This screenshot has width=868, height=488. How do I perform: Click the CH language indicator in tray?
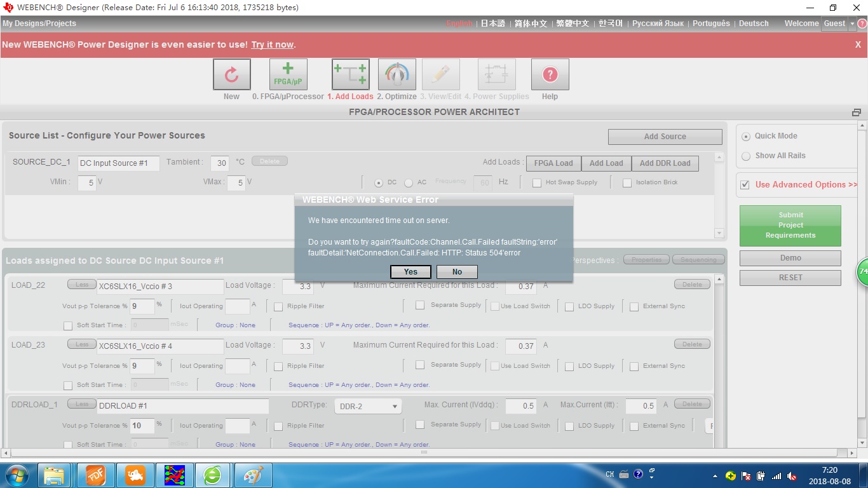610,474
